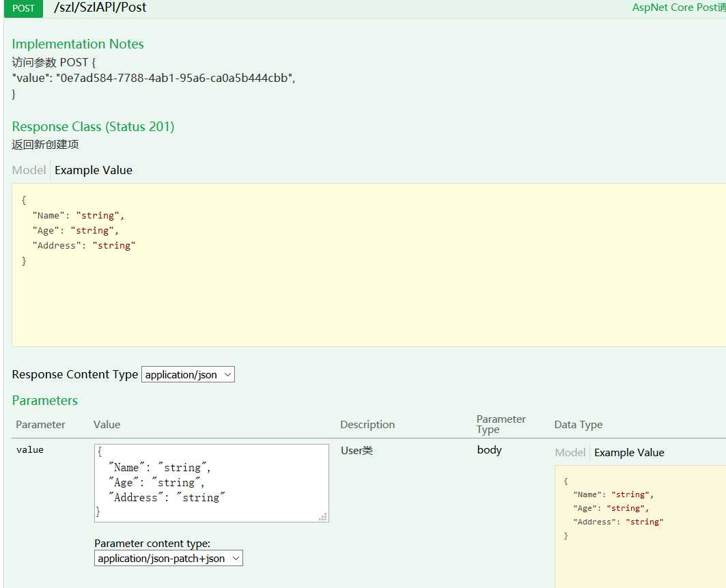Switch Data Type view to Model tab

pyautogui.click(x=570, y=452)
